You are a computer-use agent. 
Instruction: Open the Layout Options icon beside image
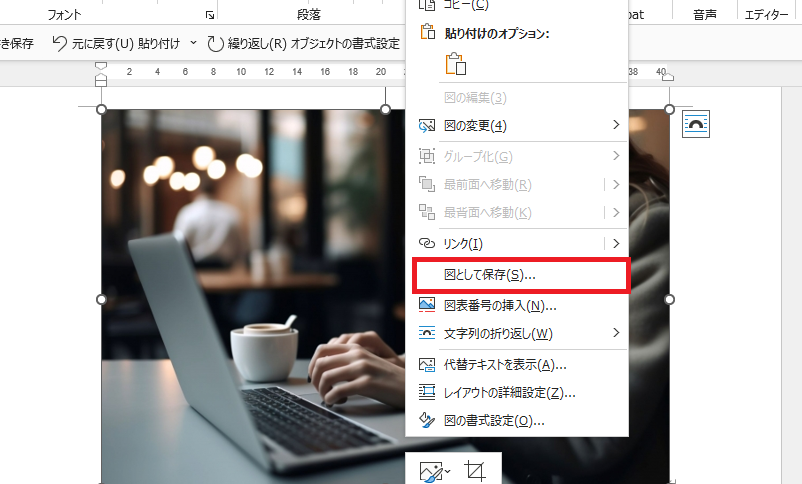coord(696,124)
